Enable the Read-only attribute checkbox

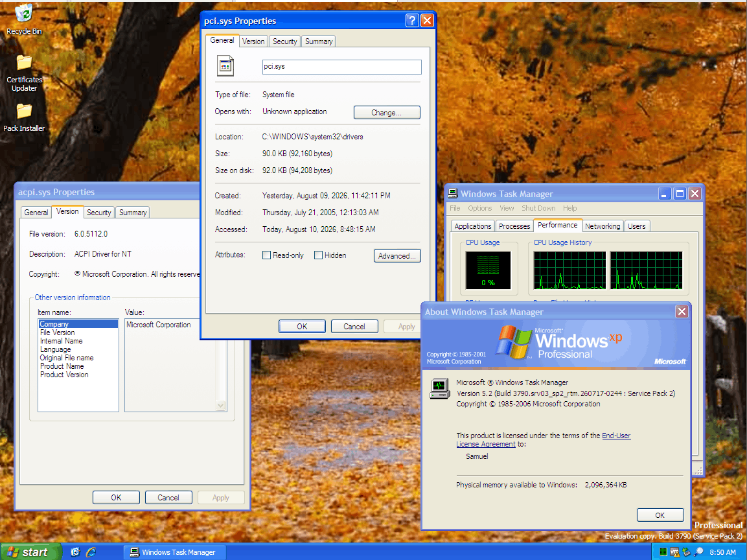click(267, 255)
